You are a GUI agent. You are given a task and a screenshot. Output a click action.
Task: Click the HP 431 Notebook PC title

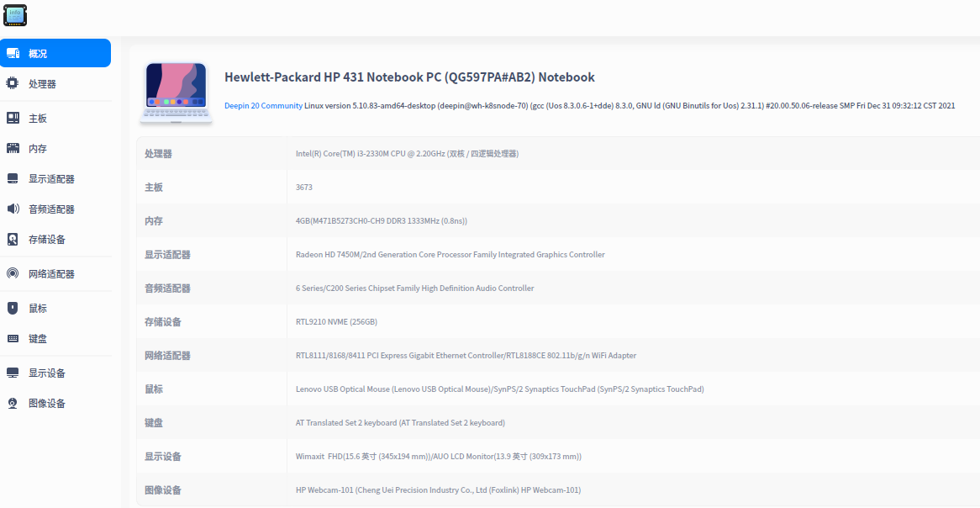(409, 77)
